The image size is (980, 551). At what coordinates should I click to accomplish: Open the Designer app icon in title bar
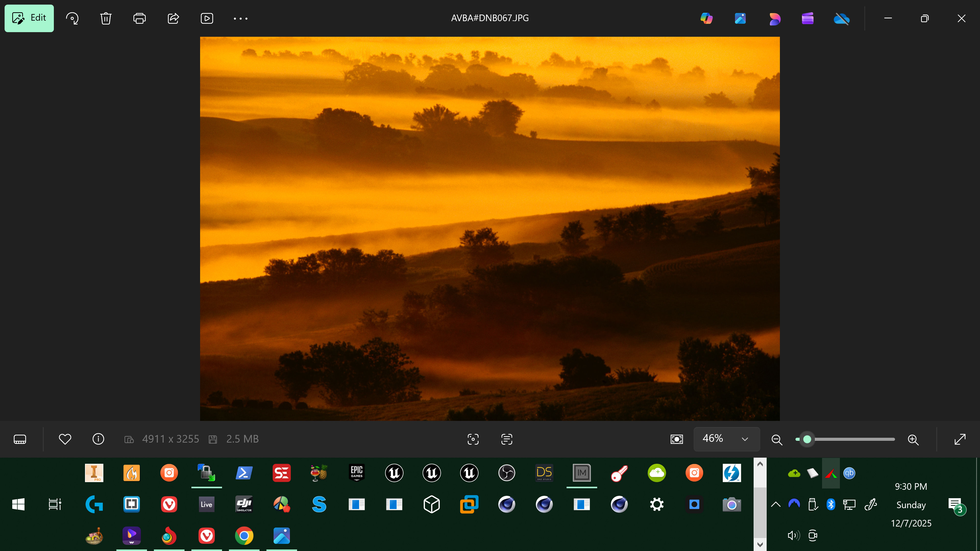coord(774,18)
